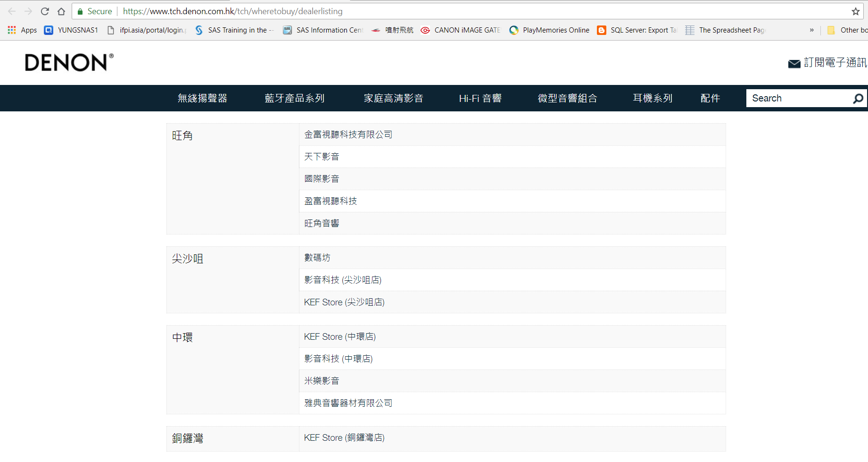Click the search magnifier icon
868x462 pixels.
[858, 98]
